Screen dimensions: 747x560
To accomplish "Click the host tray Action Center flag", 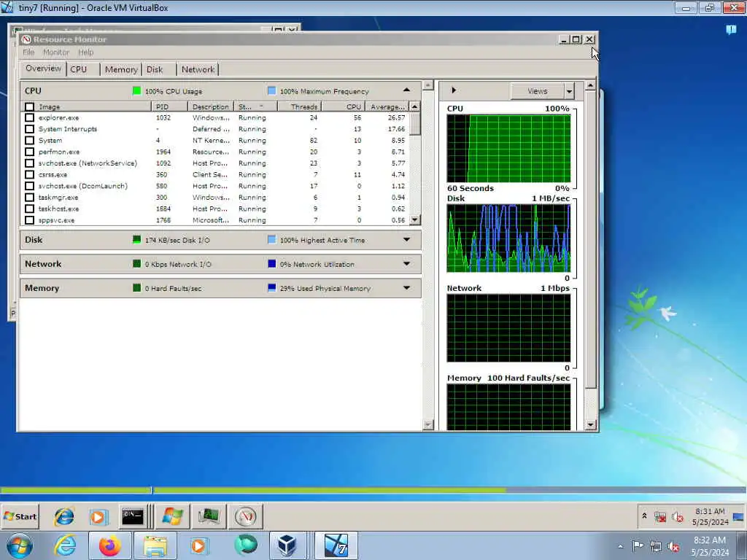I will (638, 545).
